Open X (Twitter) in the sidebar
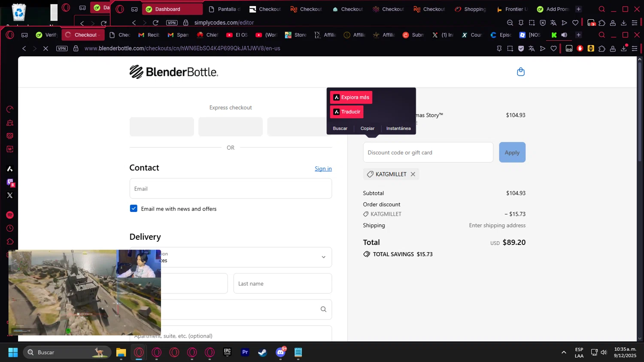Viewport: 644px width, 362px height. [10, 195]
